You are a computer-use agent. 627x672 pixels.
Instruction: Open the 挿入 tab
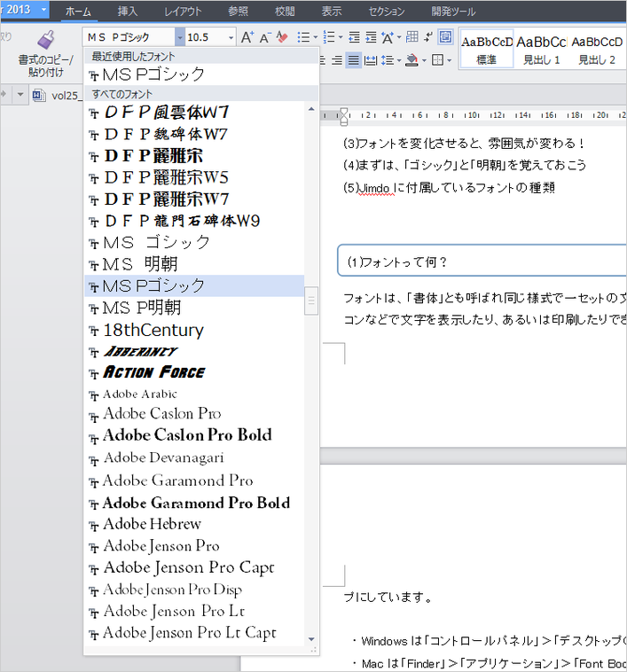(x=128, y=12)
